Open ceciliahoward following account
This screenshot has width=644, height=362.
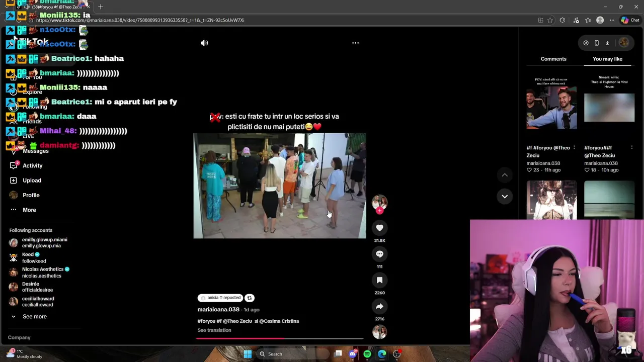(x=32, y=302)
